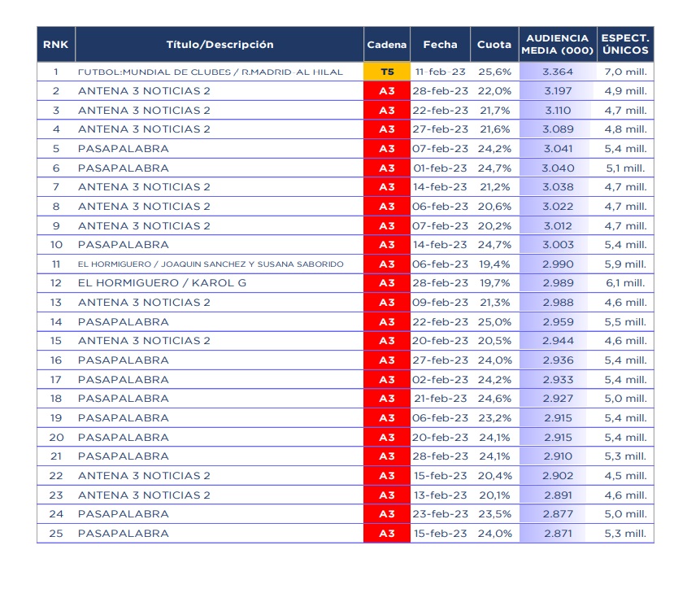700x589 pixels.
Task: Select the 23,5% share cell
Action: pyautogui.click(x=494, y=514)
